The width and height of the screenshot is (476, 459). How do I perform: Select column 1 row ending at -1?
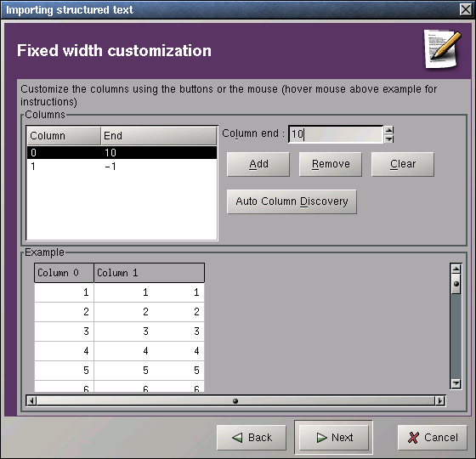(x=122, y=167)
